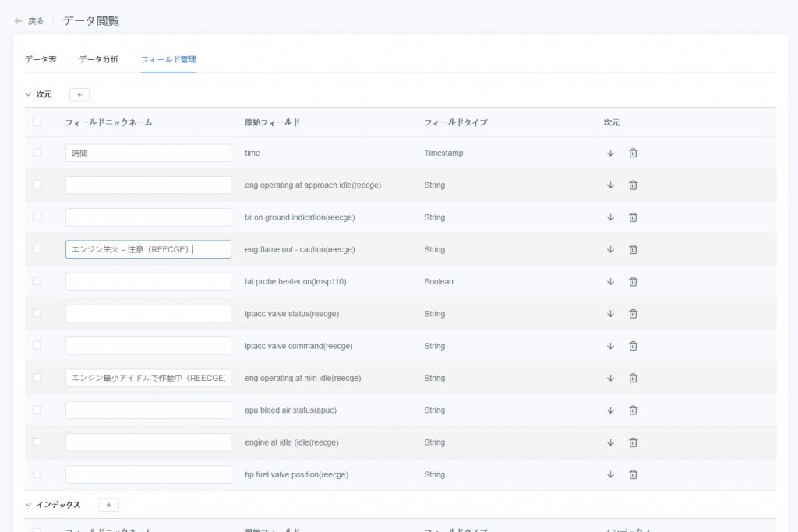Click down arrow for apu bleed air status

pyautogui.click(x=610, y=410)
